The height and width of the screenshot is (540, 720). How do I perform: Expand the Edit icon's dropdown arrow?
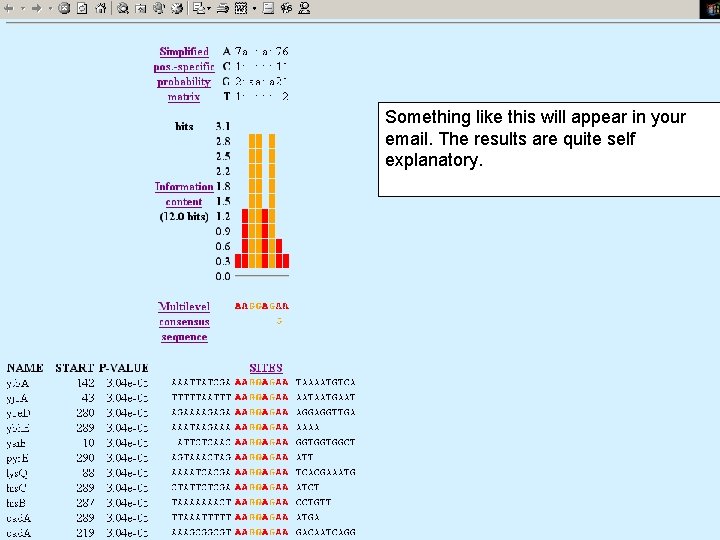click(254, 8)
